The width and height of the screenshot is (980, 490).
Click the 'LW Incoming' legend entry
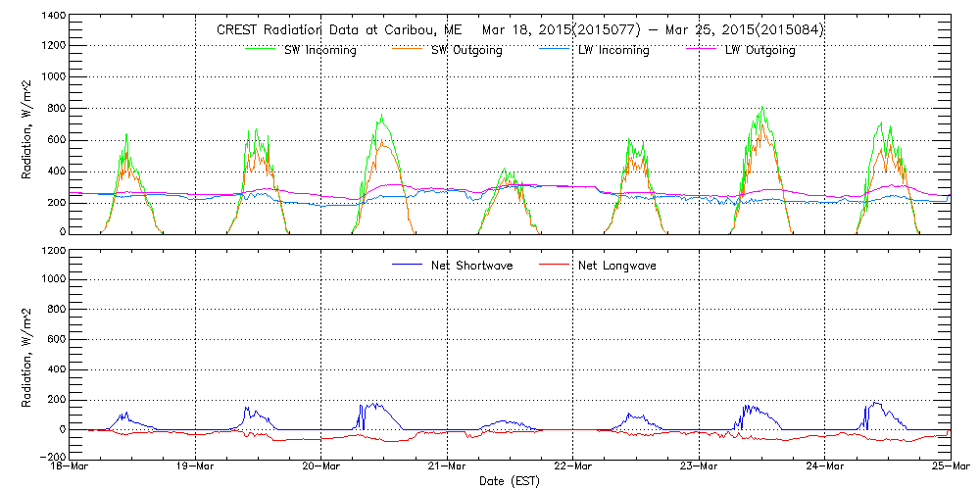(613, 50)
